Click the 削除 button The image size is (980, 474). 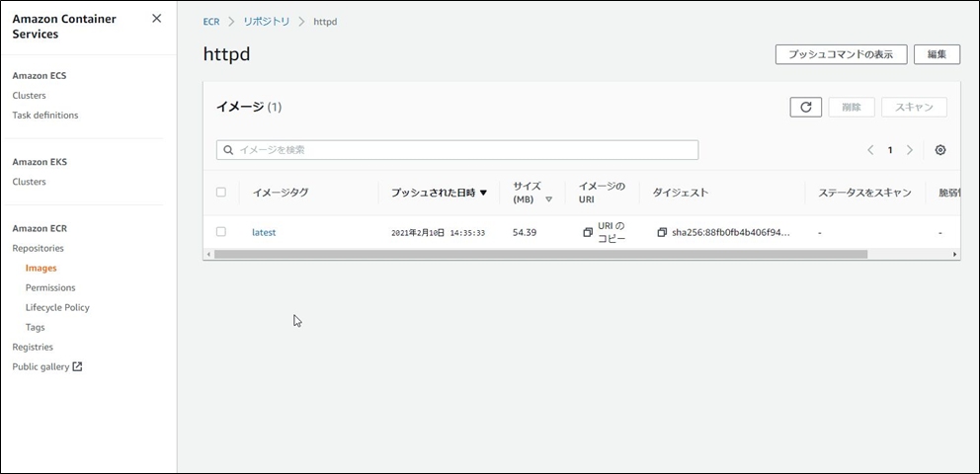[x=852, y=107]
